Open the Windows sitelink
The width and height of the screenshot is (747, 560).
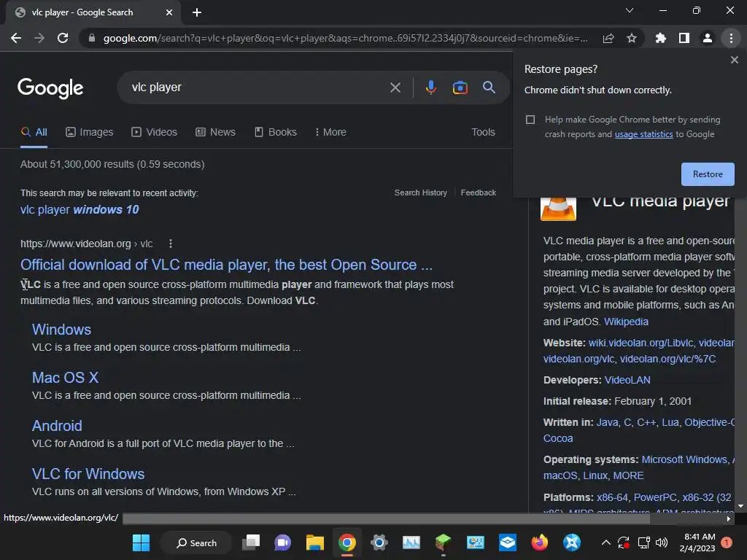(x=61, y=330)
